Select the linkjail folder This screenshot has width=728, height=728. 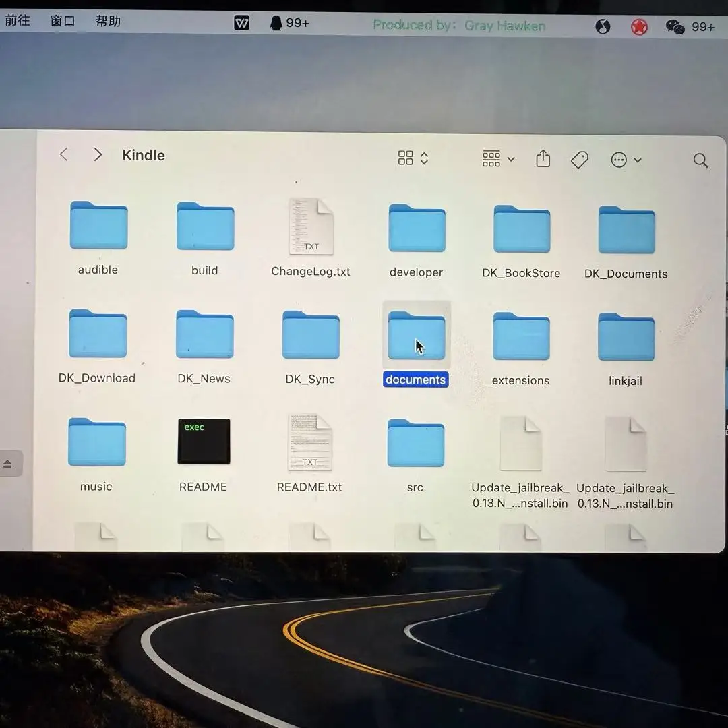click(626, 338)
